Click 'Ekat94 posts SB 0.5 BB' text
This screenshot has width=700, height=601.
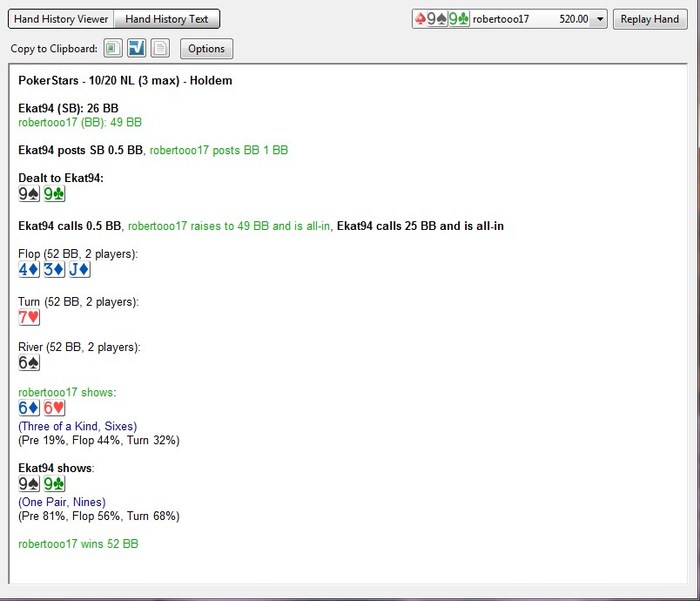coord(81,150)
